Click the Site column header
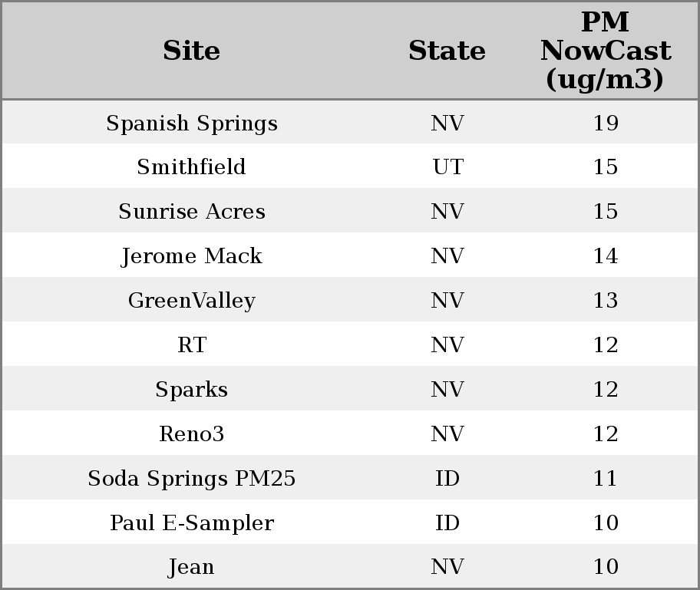700x590 pixels. point(192,51)
